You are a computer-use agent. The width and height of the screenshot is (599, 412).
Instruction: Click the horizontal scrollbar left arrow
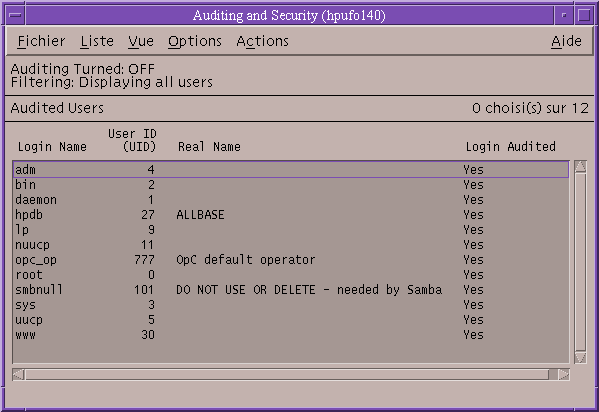tap(18, 375)
